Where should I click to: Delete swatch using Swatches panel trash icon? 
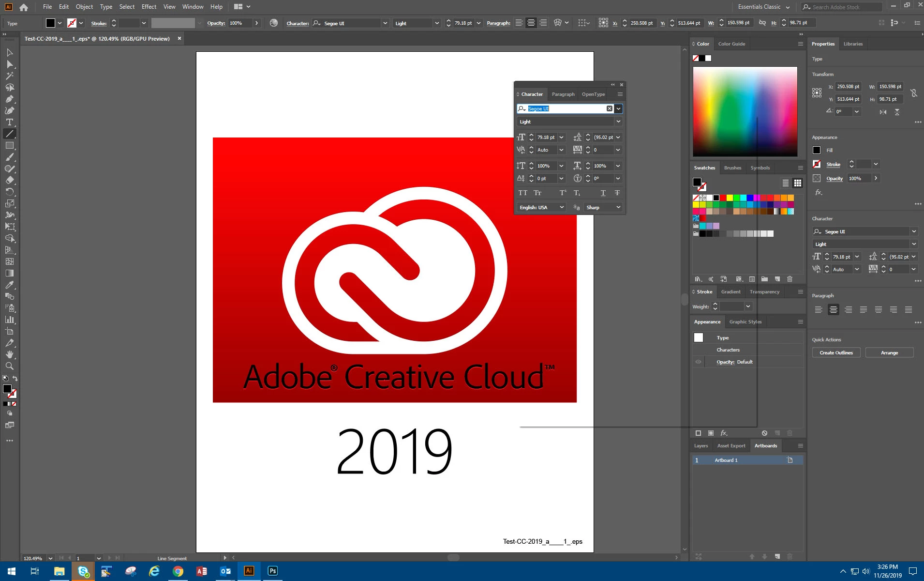(x=790, y=279)
